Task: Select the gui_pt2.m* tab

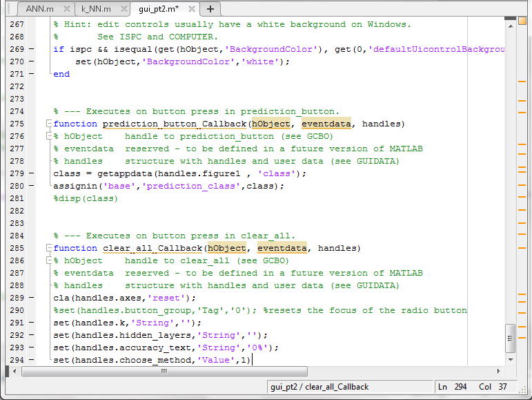Action: pyautogui.click(x=159, y=9)
